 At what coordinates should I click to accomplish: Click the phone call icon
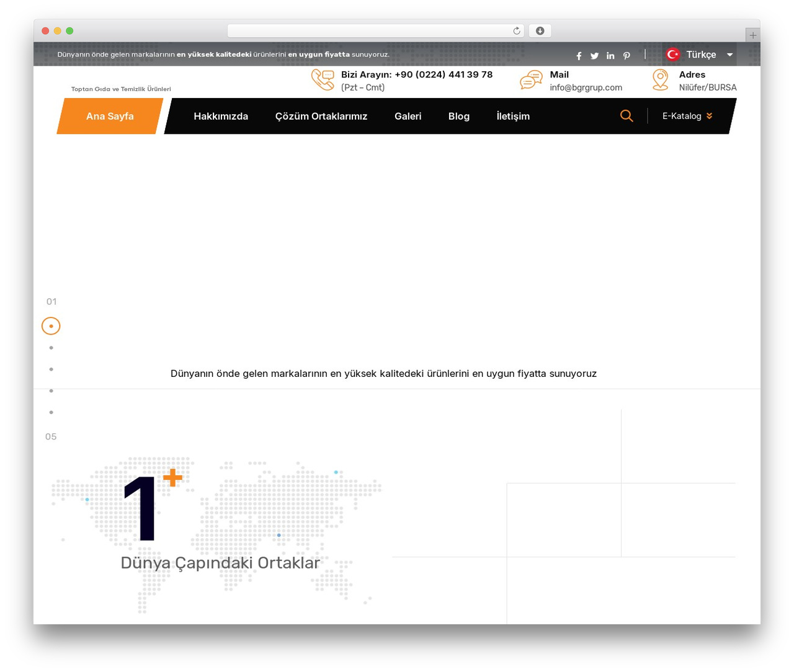tap(323, 80)
